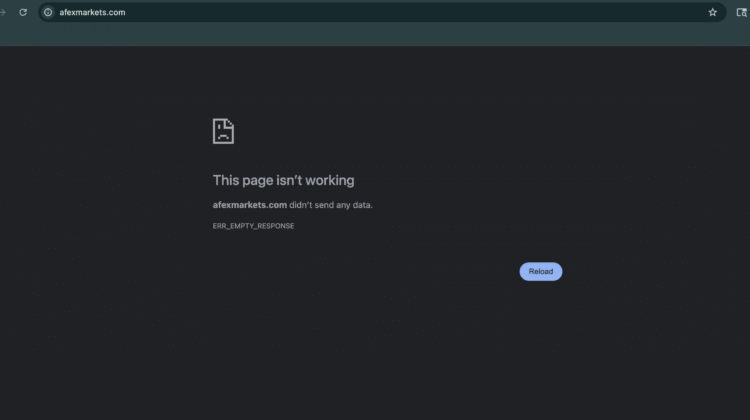The height and width of the screenshot is (420, 750).
Task: Click blank page area above the sad icon
Action: coord(223,80)
